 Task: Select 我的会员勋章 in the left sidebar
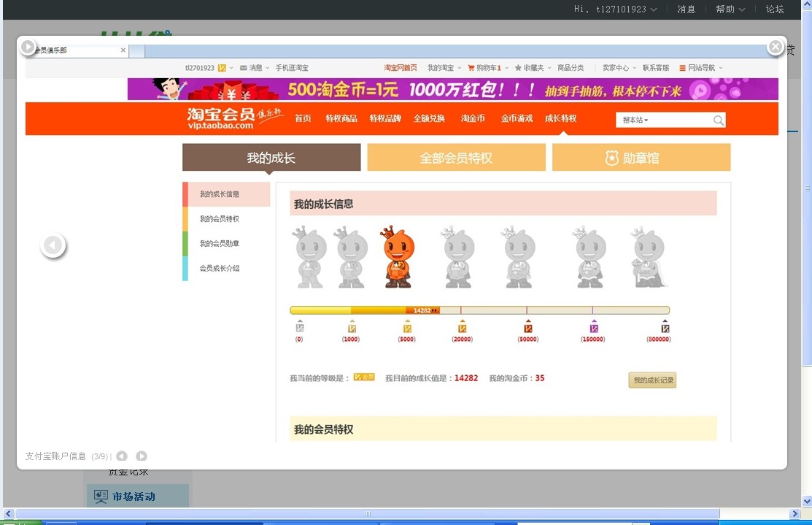(220, 244)
